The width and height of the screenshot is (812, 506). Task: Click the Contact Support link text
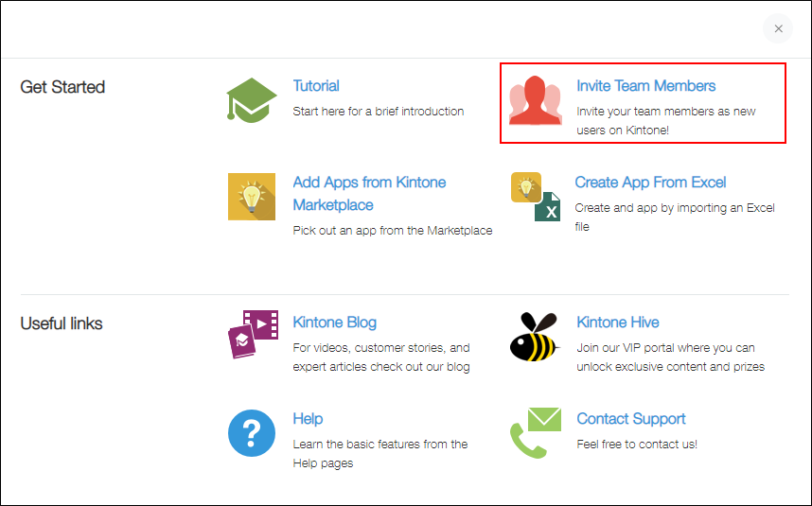[x=630, y=419]
